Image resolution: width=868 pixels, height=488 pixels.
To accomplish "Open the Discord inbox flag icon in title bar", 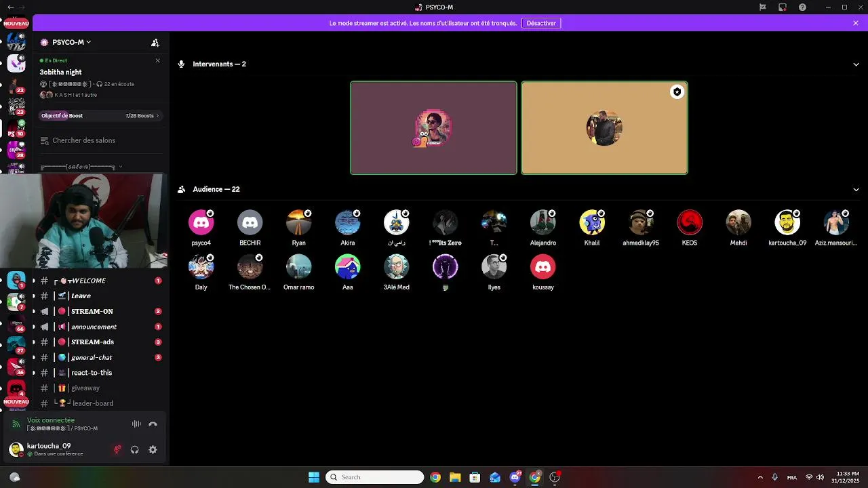I will coord(763,7).
